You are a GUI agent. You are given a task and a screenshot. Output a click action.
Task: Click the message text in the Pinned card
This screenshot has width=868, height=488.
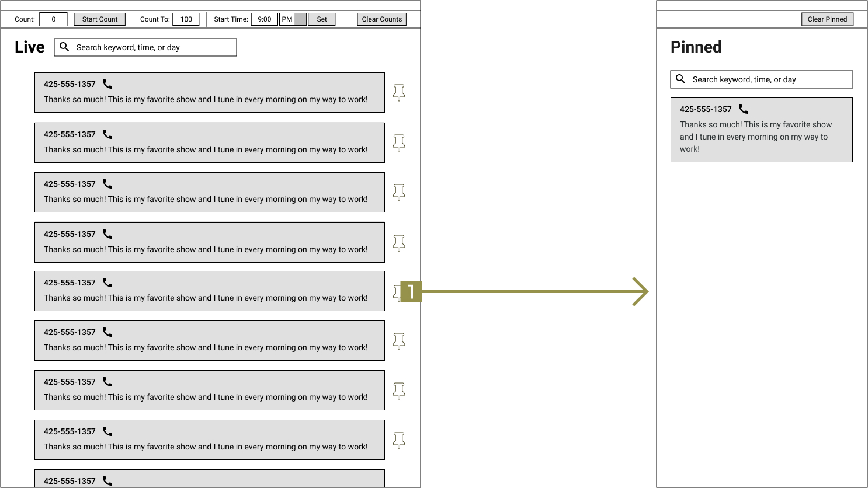756,137
